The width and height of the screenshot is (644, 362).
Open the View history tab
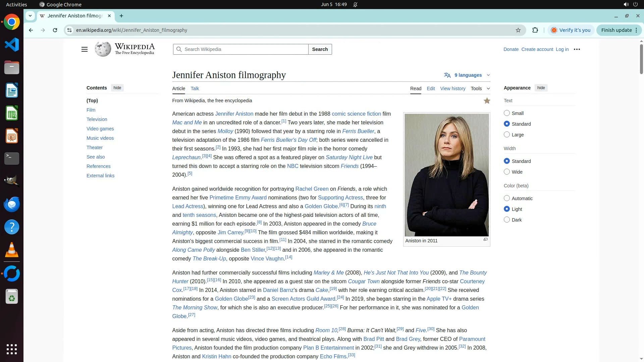(x=452, y=88)
